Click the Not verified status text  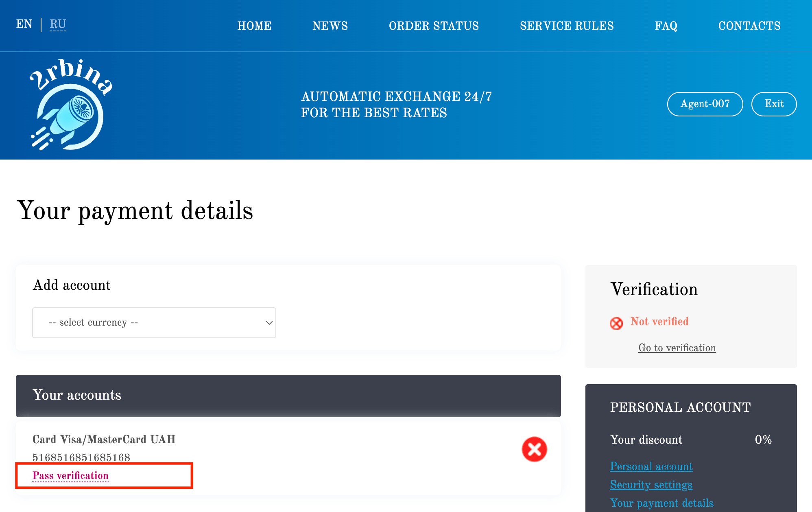coord(659,322)
